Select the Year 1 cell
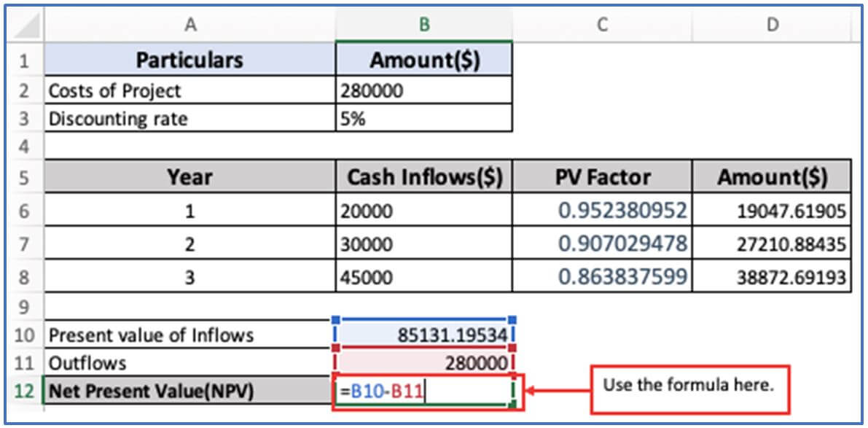 tap(190, 211)
